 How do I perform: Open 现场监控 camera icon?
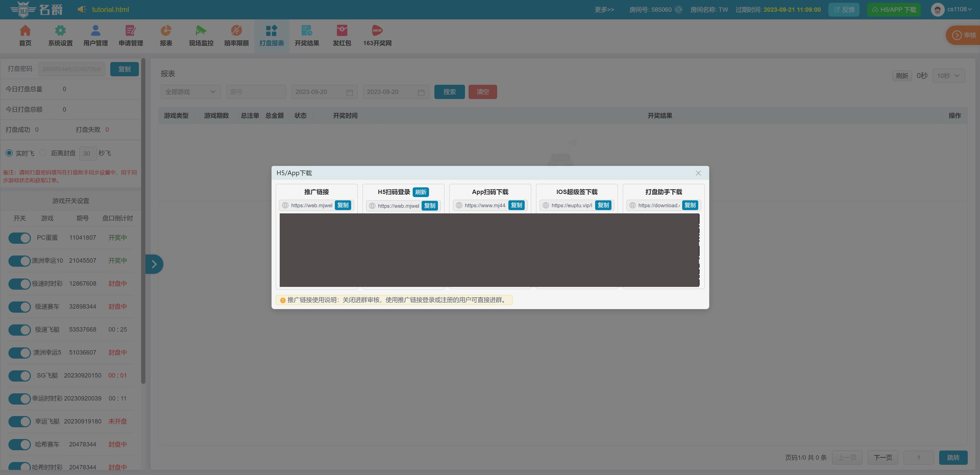(201, 30)
